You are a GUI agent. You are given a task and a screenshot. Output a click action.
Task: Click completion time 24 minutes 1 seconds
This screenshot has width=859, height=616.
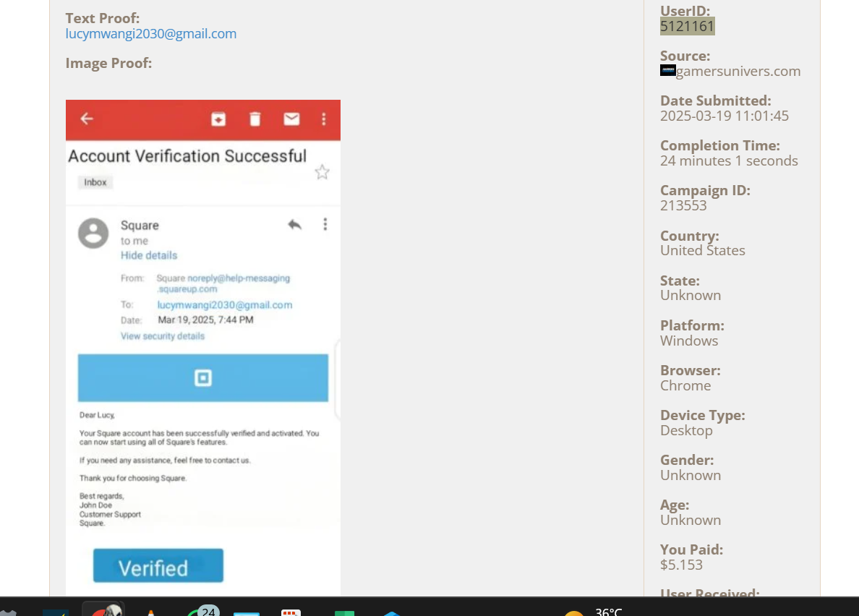pos(729,161)
